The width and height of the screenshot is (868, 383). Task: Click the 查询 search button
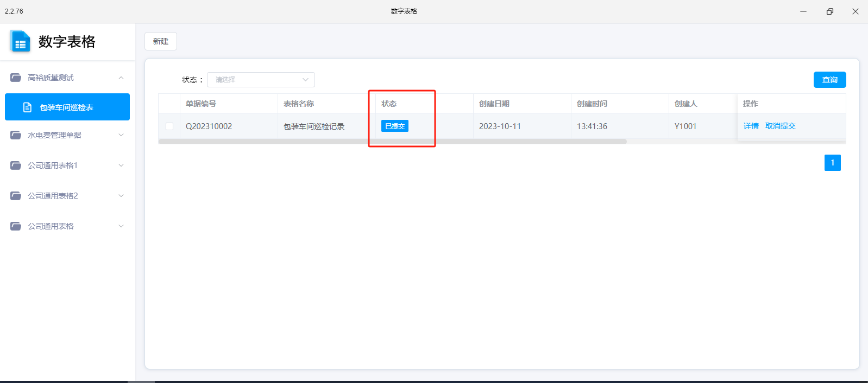pyautogui.click(x=829, y=80)
